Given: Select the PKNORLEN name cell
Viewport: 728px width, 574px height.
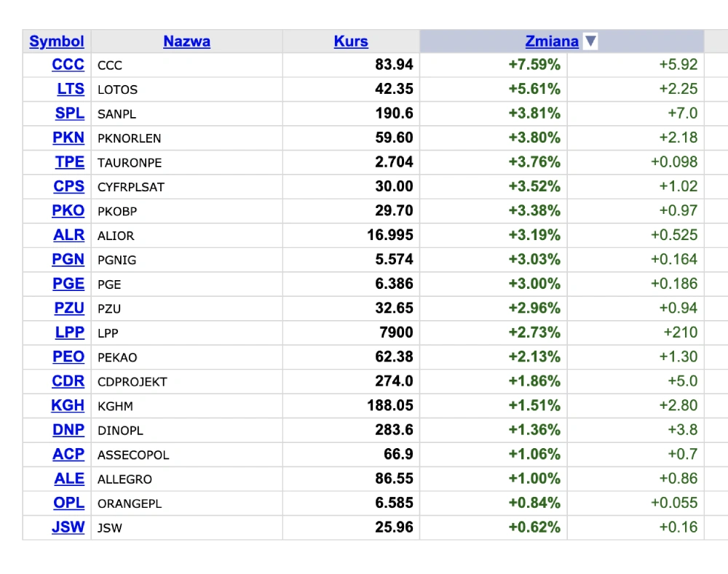Looking at the screenshot, I should point(186,137).
